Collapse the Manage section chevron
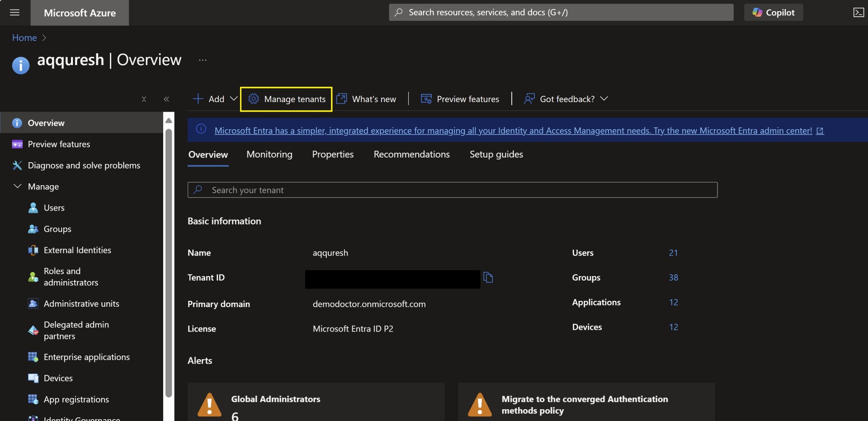This screenshot has width=868, height=421. [x=17, y=186]
